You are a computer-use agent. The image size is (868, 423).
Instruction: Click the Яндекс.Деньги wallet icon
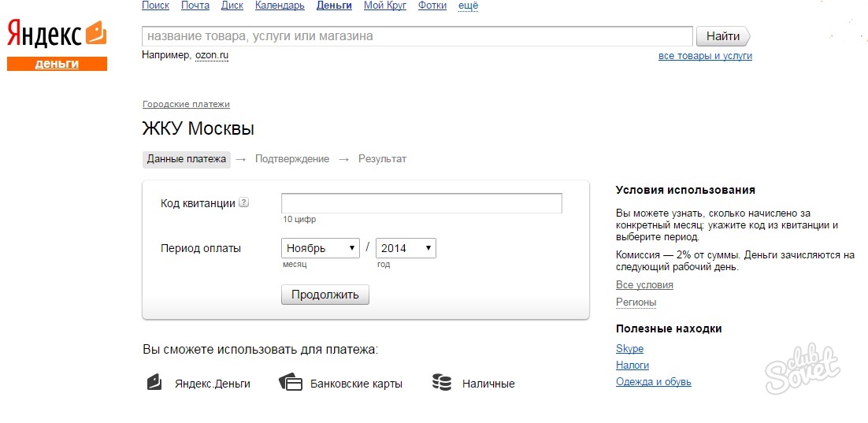coord(154,382)
